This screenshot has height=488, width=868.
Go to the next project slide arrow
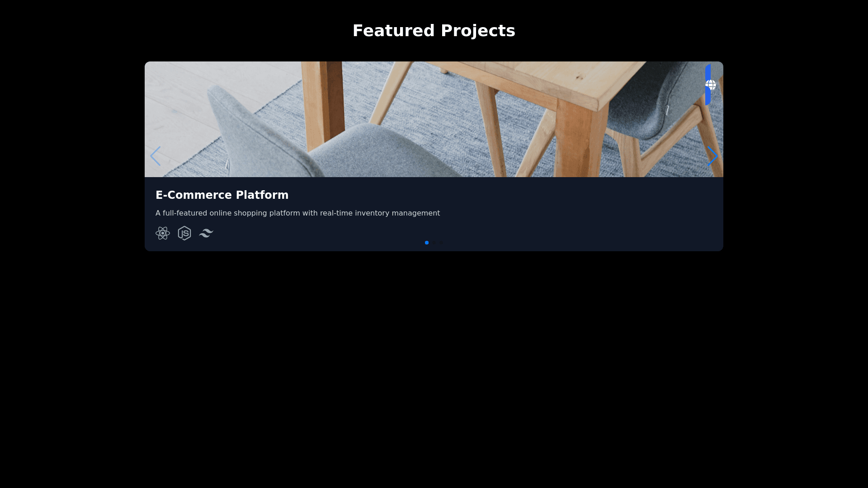pos(712,156)
